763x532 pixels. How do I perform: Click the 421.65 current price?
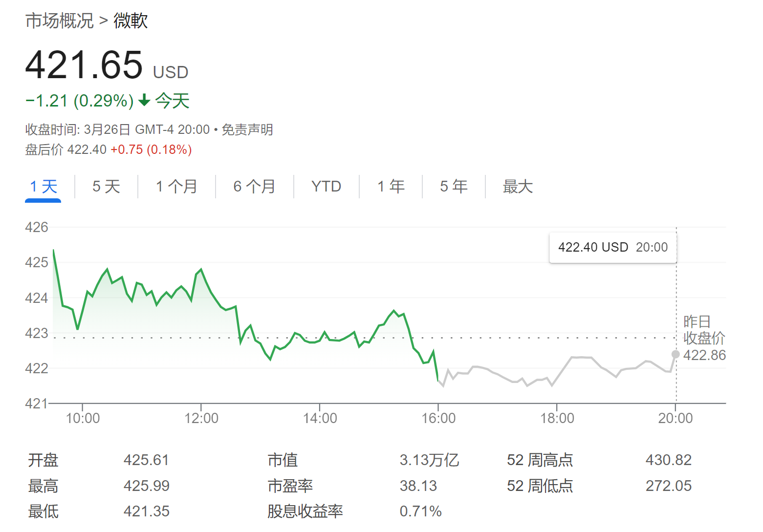pyautogui.click(x=84, y=65)
